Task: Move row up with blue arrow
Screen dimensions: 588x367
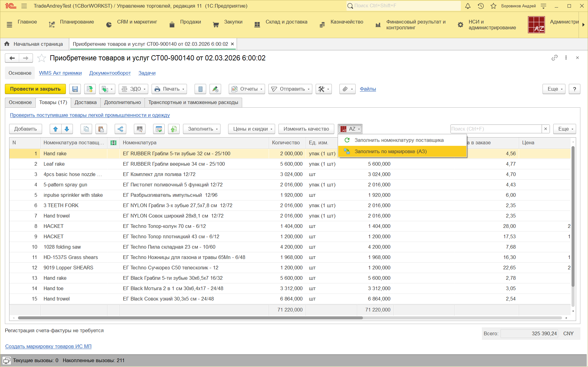Action: (x=56, y=129)
